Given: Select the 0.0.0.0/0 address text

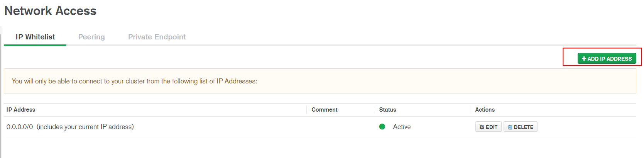Looking at the screenshot, I should [20, 127].
